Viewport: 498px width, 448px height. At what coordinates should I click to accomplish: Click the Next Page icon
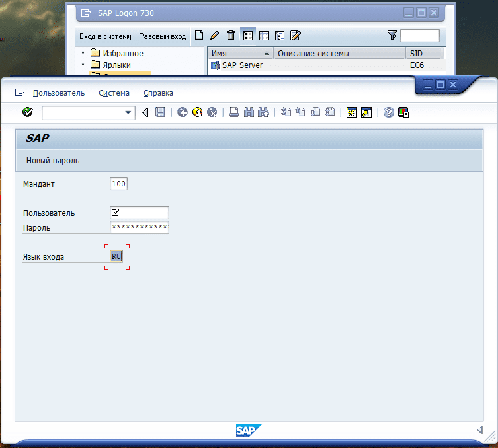click(x=315, y=112)
